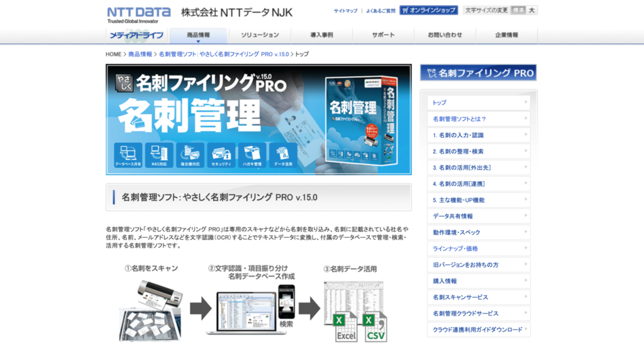Select 2. 名刺の整理・検索 in sidebar
The height and width of the screenshot is (344, 644).
point(479,151)
